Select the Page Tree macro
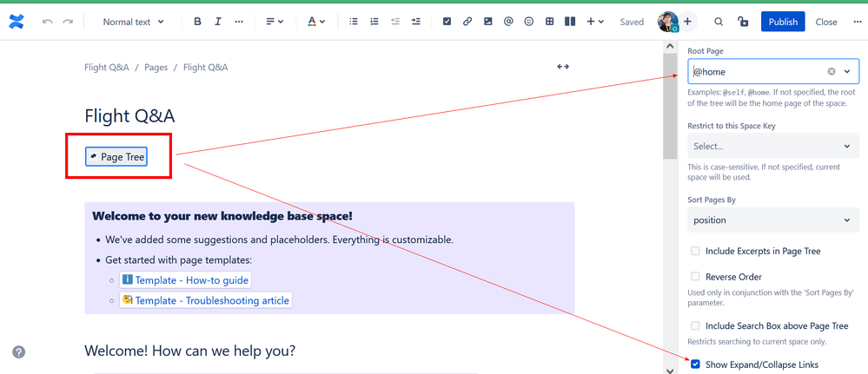Screen dimensions: 868x374 pos(116,156)
